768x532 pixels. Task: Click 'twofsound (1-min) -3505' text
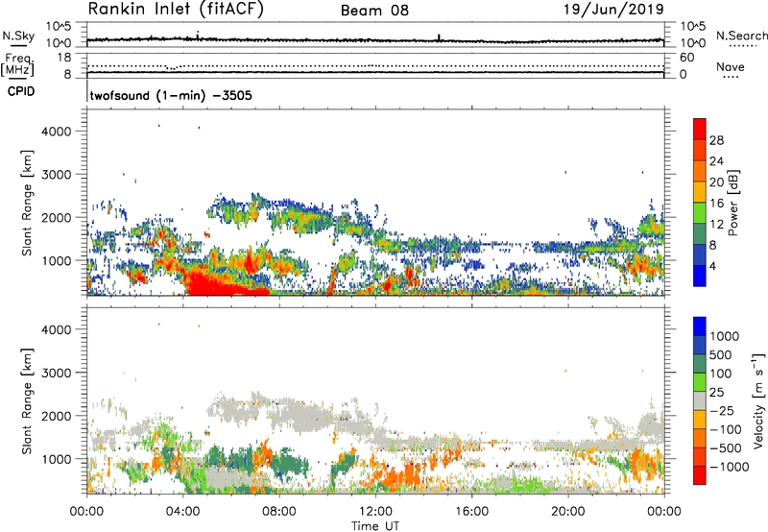pyautogui.click(x=171, y=95)
